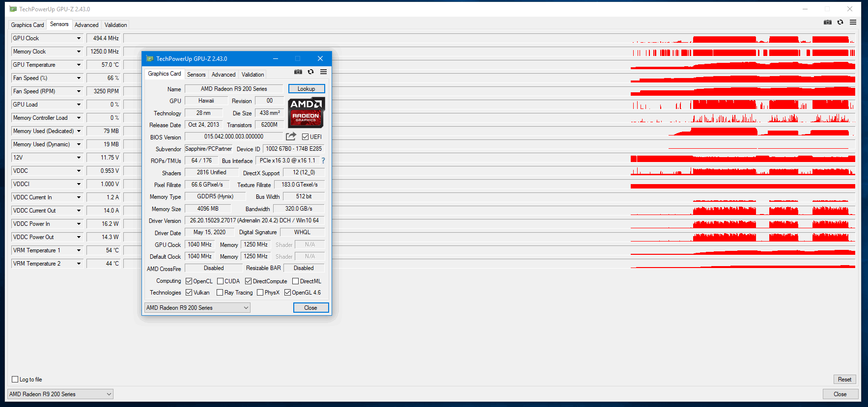The width and height of the screenshot is (868, 407).
Task: Click the Lookup button
Action: pos(306,89)
